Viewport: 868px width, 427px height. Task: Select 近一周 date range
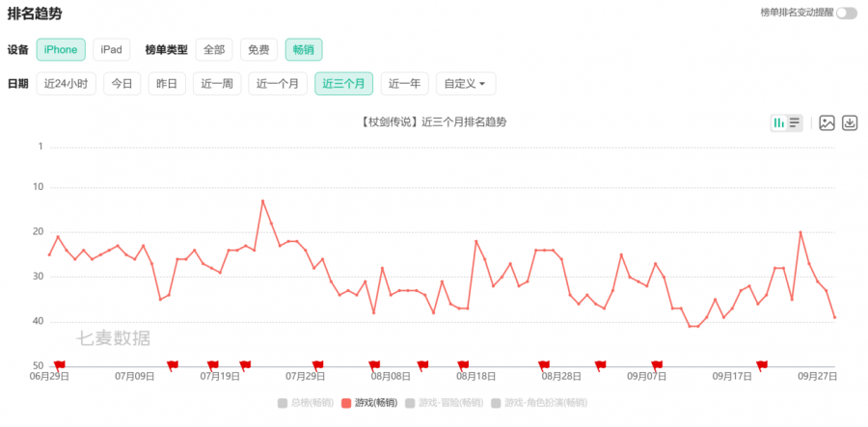[217, 84]
